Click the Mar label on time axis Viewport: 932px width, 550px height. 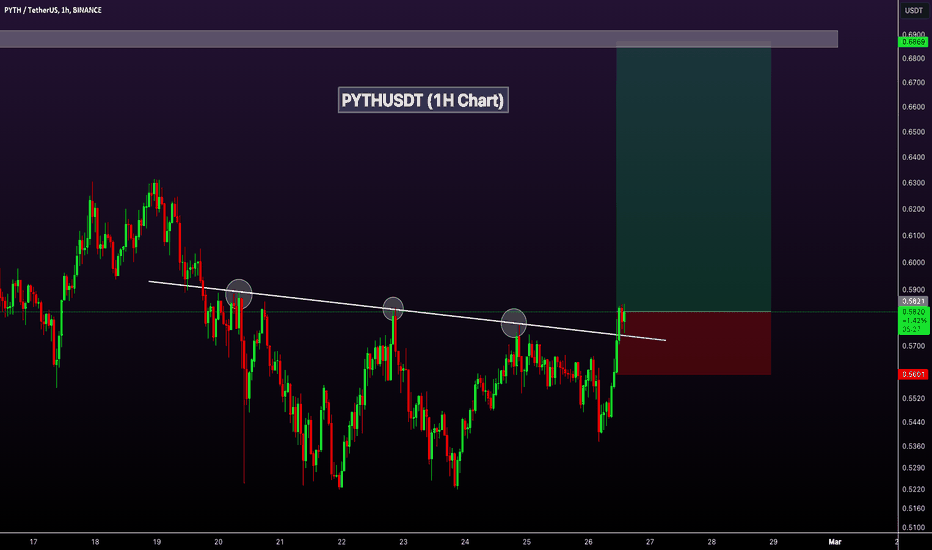835,542
